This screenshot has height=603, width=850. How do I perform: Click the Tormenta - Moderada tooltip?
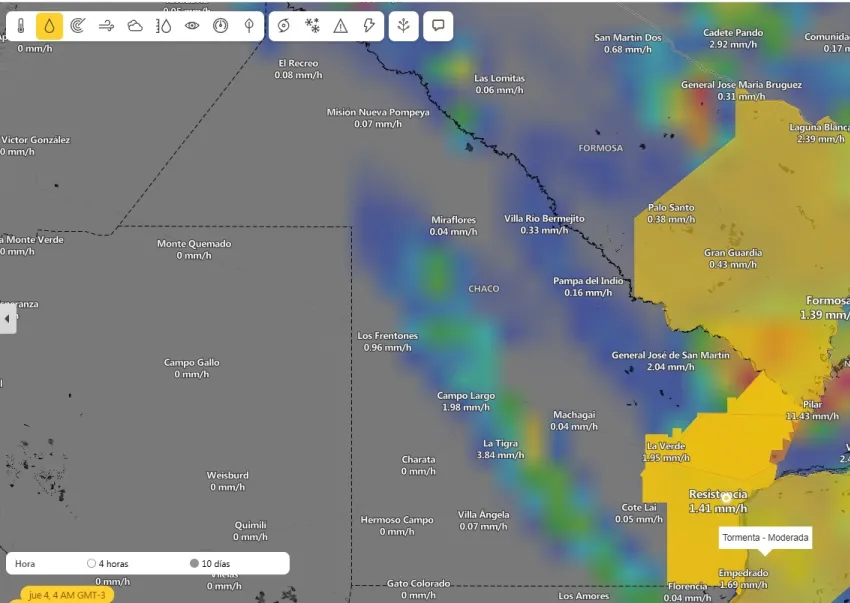765,538
